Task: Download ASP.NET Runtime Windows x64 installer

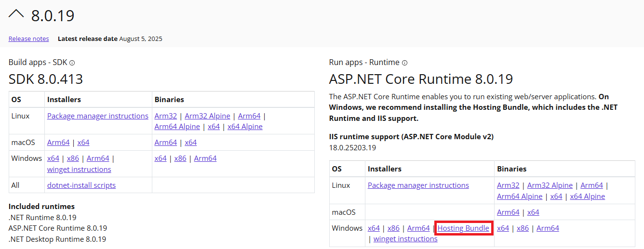Action: (374, 228)
